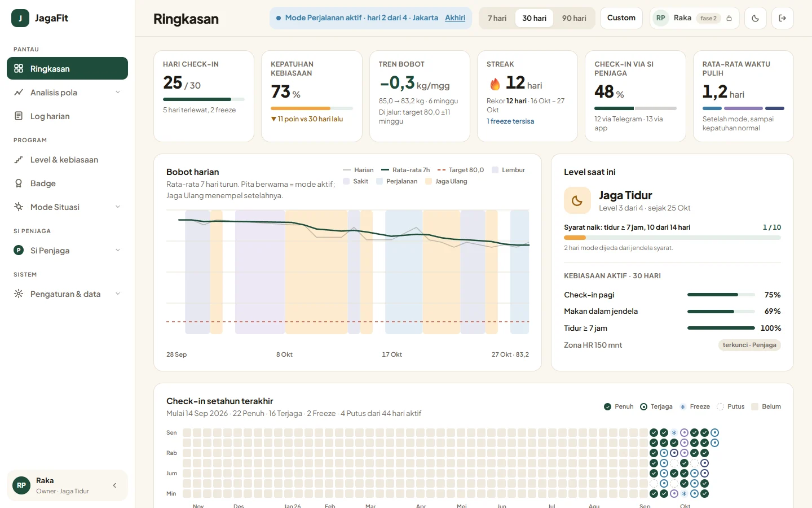This screenshot has height=508, width=812.
Task: Toggle the Perjalanan band in the legend
Action: pos(397,181)
